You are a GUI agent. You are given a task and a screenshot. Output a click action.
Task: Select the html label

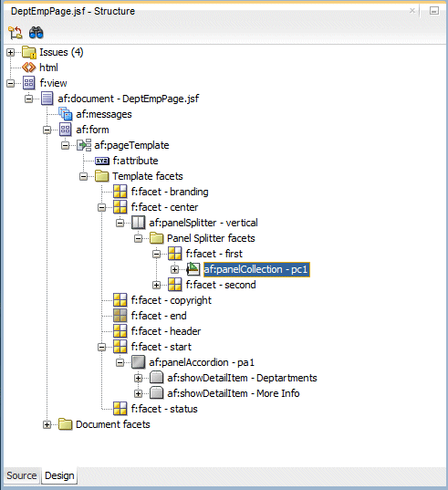pos(48,68)
